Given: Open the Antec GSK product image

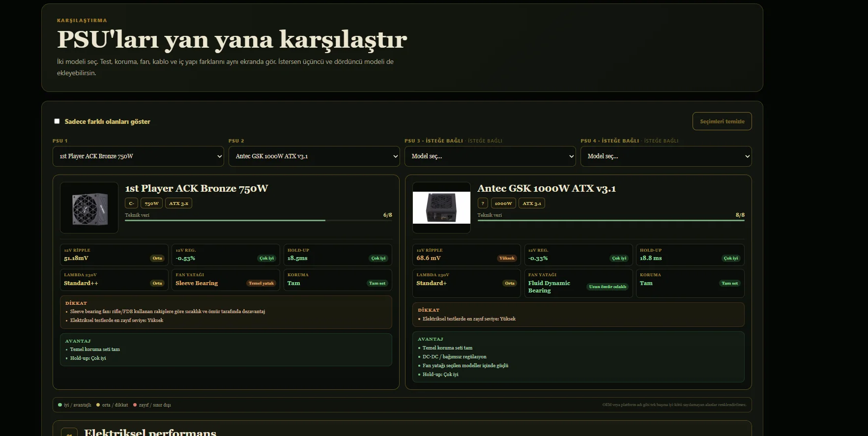Looking at the screenshot, I should point(441,207).
